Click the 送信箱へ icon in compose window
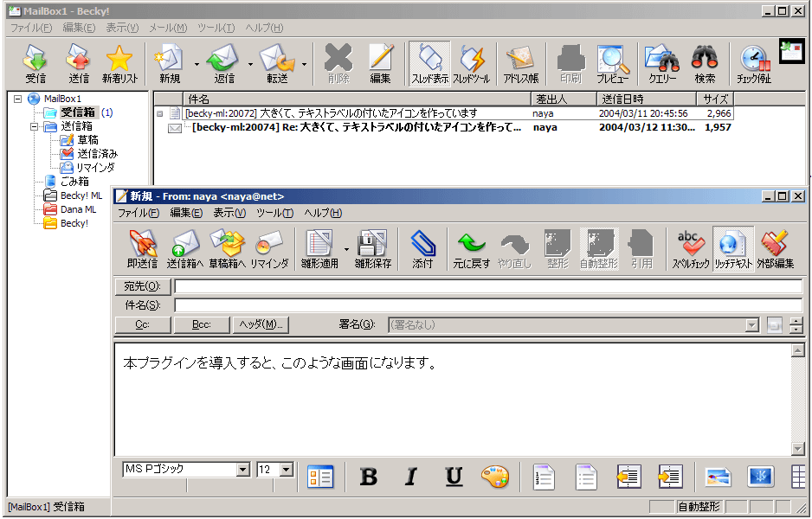Viewport: 812px width, 519px height. 185,248
